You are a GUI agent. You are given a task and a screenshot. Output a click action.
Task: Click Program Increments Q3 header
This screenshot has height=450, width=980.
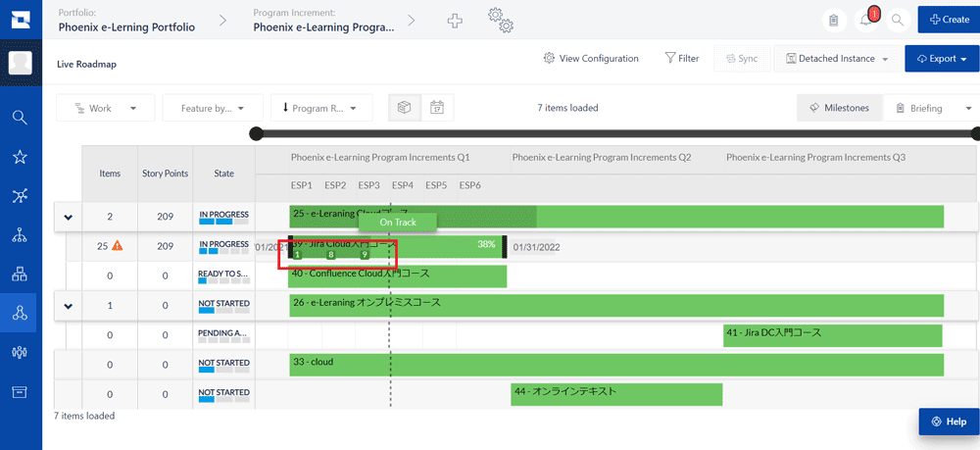coord(815,158)
